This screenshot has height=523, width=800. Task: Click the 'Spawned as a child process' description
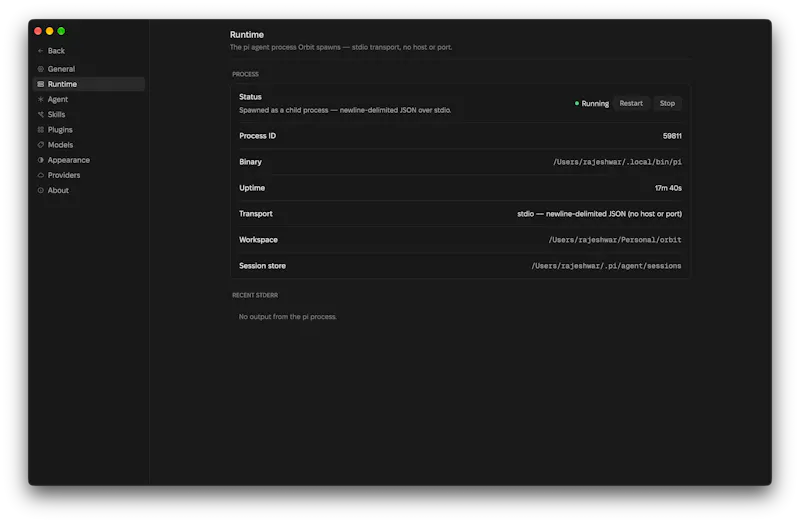point(345,110)
